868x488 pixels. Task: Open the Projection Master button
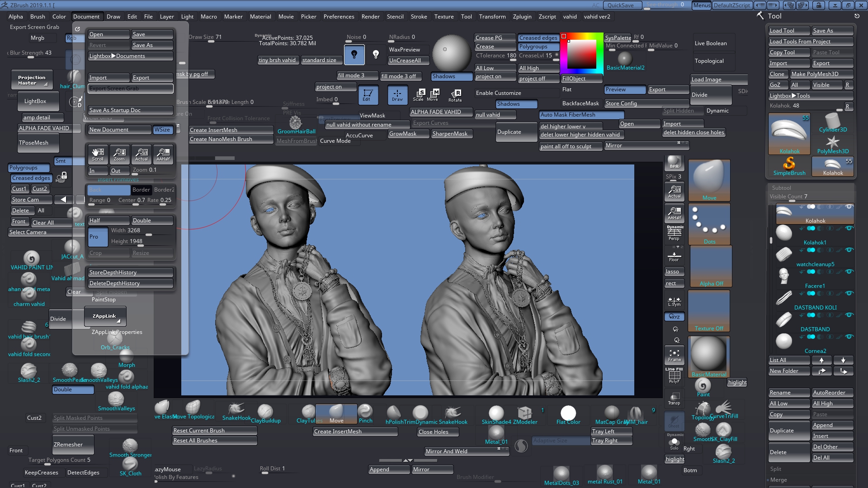32,80
